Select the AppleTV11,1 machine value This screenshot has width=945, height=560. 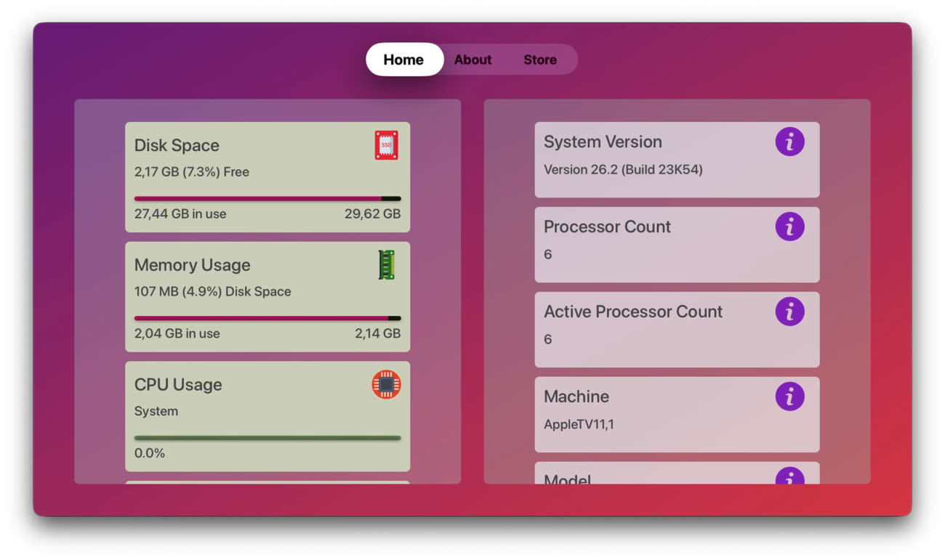[579, 424]
